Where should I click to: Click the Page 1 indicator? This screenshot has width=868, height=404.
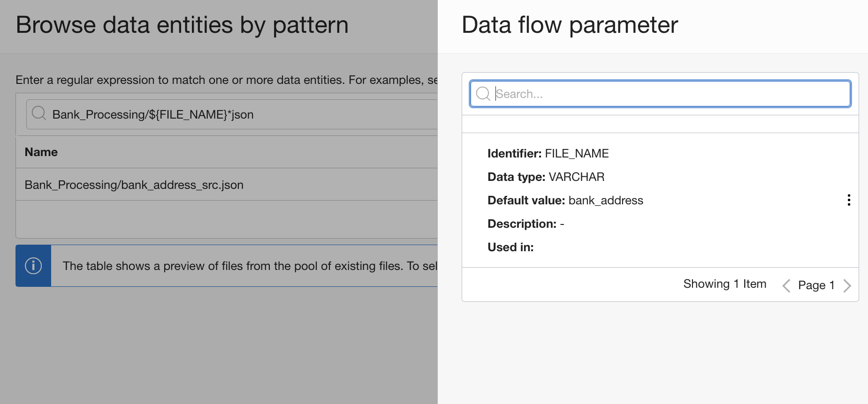pyautogui.click(x=816, y=285)
